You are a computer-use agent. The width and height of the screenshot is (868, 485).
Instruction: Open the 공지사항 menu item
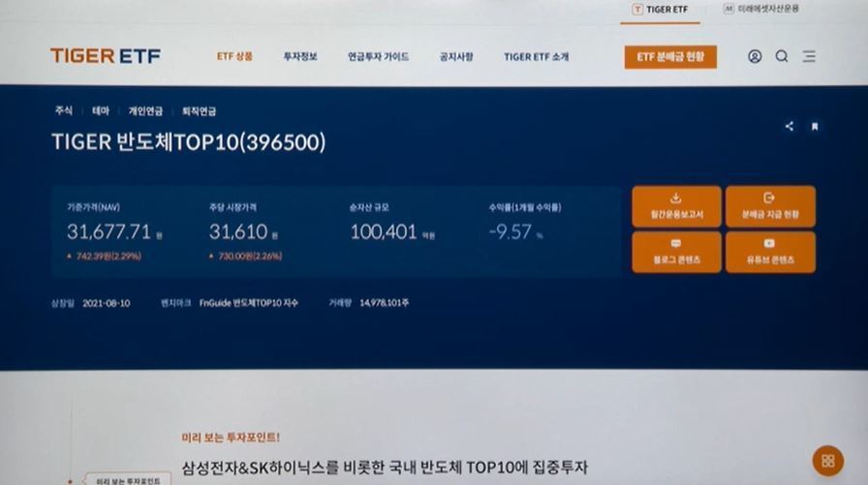click(x=456, y=57)
